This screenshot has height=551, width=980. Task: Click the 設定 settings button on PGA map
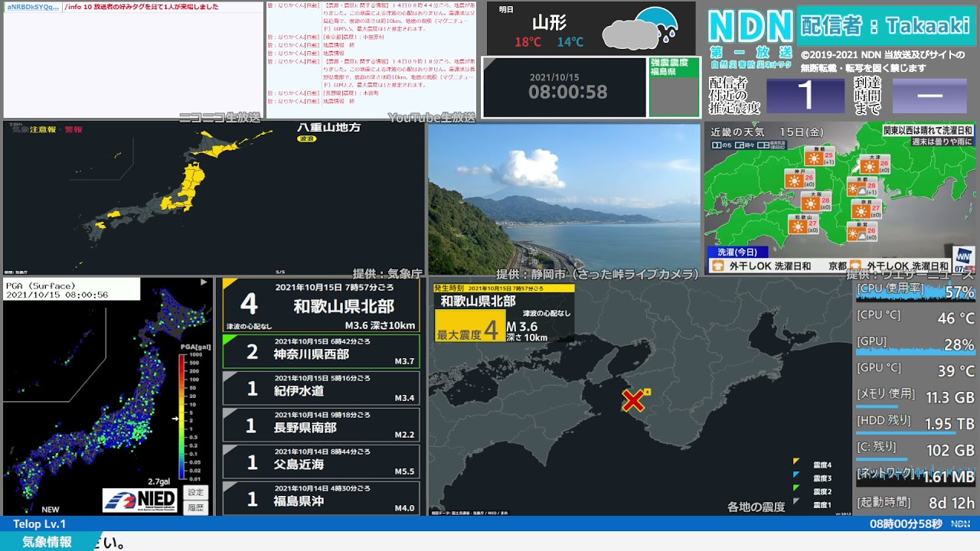[196, 492]
